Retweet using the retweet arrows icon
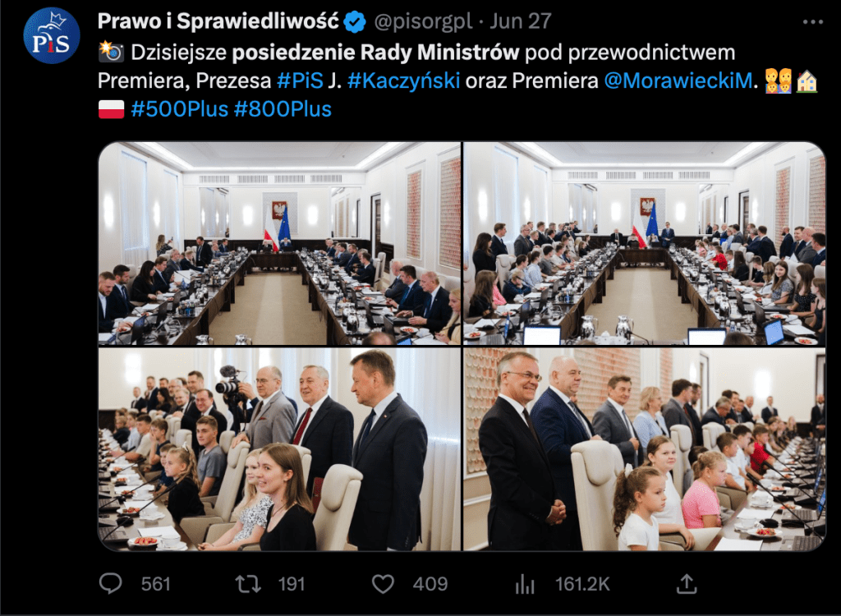The image size is (841, 616). point(248,584)
